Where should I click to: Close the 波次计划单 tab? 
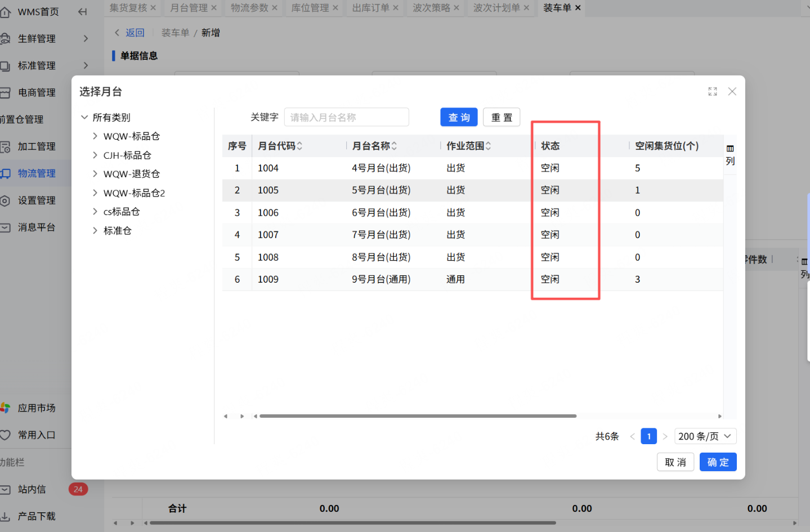coord(526,8)
